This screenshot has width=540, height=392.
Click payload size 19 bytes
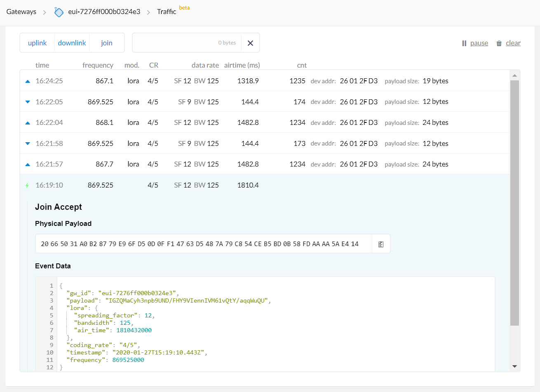[435, 81]
